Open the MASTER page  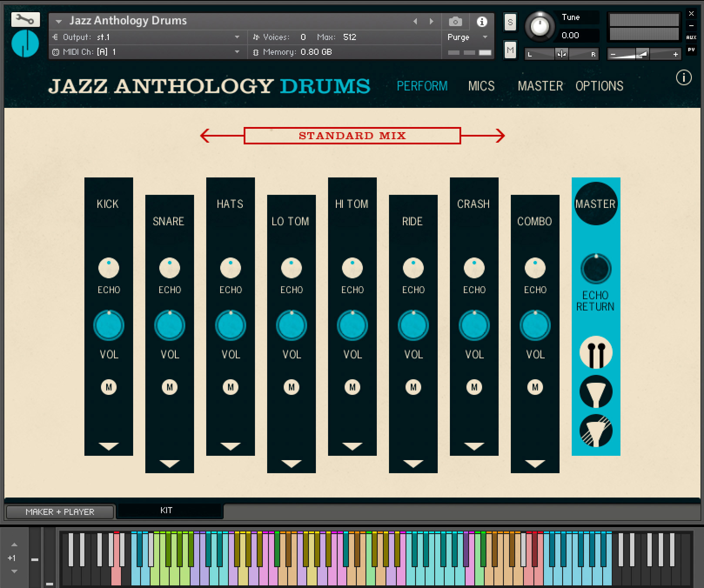click(540, 86)
